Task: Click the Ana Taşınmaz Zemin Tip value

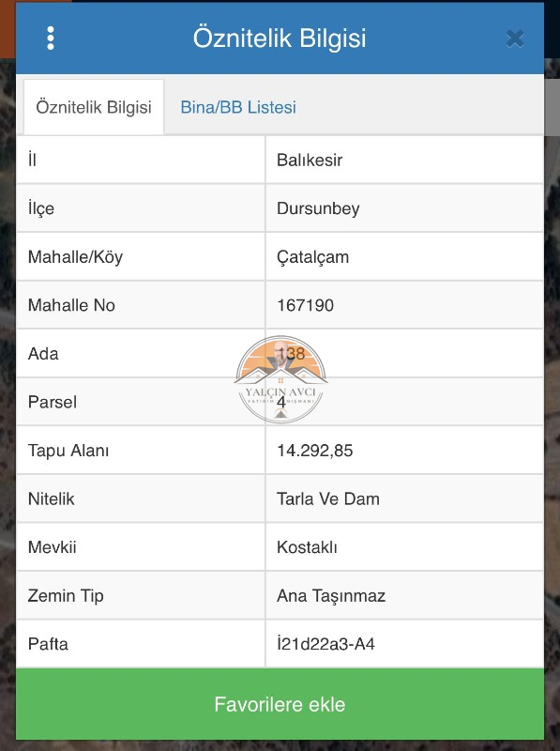Action: click(x=331, y=596)
